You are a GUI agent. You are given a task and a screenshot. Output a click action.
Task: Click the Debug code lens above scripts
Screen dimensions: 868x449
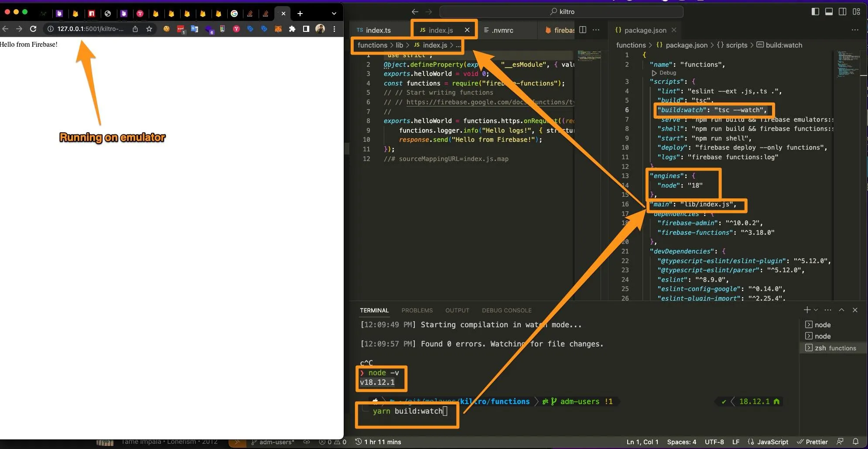[x=667, y=73]
